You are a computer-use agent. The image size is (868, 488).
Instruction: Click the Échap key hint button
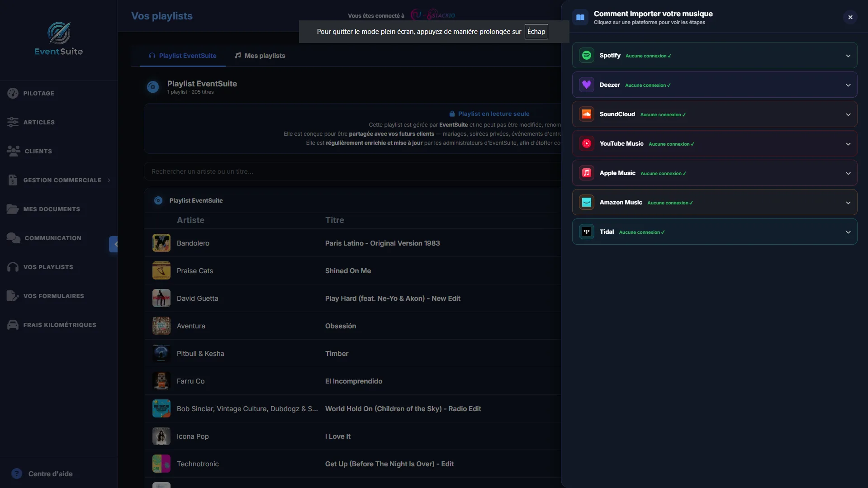536,32
